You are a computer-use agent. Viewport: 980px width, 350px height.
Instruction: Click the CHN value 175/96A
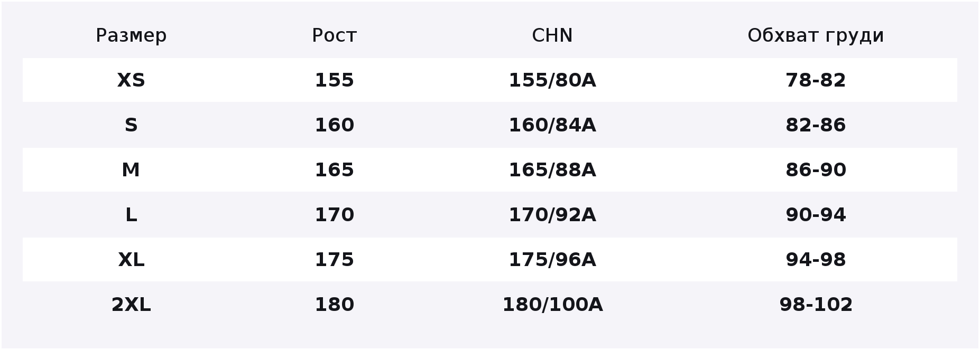(552, 260)
